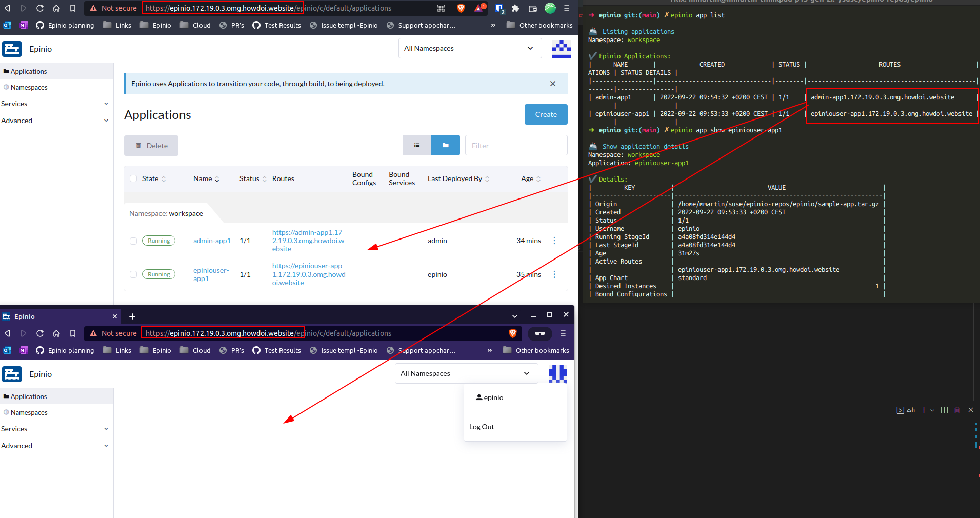Switch Applications to list view
Screen dimensions: 980x518
coord(416,145)
